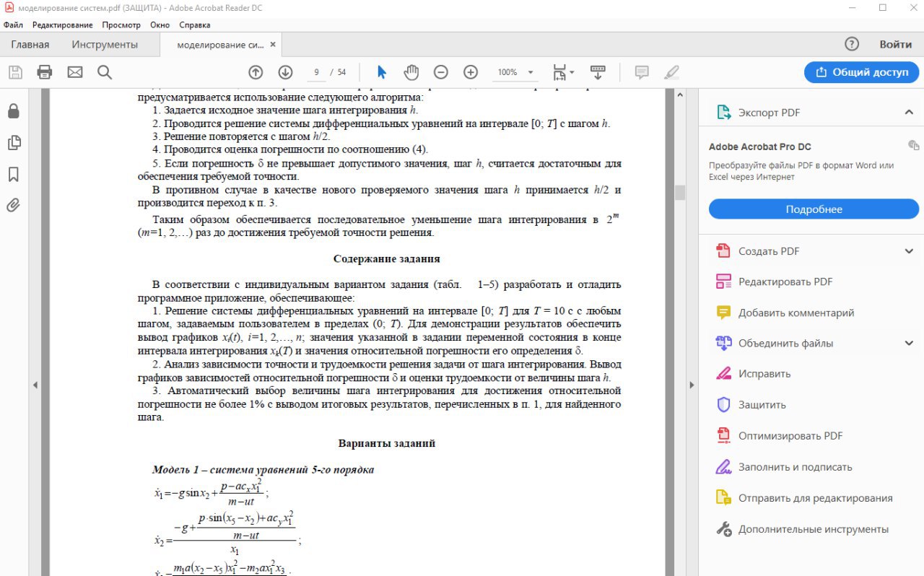Viewport: 924px width, 576px height.
Task: Open the bookmarks panel
Action: pos(14,174)
